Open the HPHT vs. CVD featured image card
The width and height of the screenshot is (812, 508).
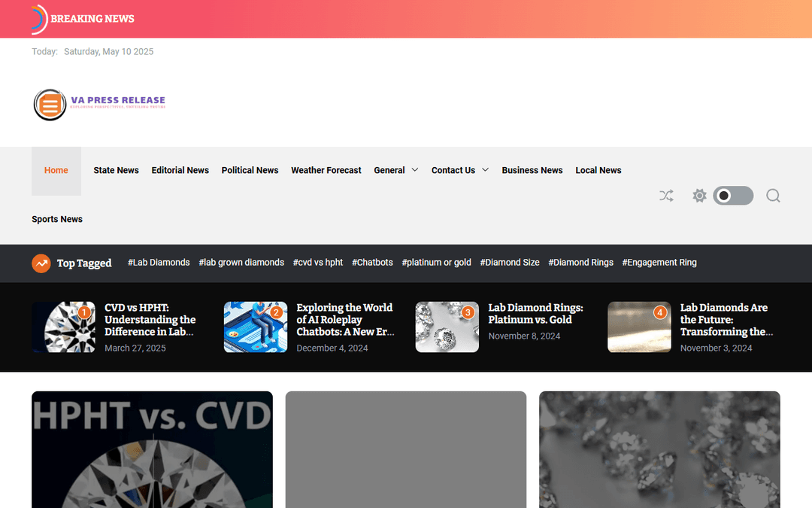pyautogui.click(x=152, y=449)
